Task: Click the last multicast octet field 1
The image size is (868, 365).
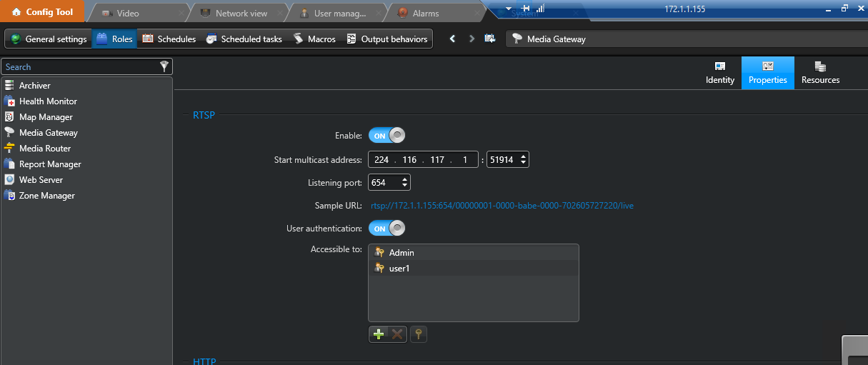Action: [465, 160]
